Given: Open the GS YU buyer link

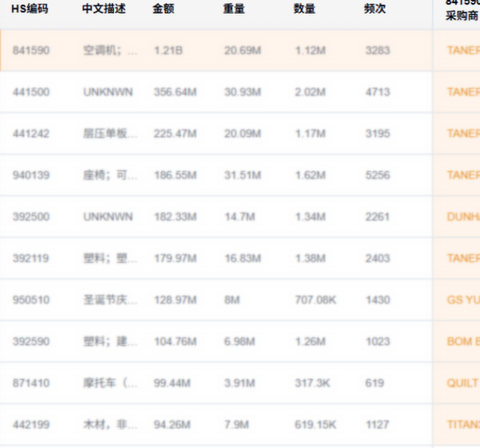Looking at the screenshot, I should 463,300.
